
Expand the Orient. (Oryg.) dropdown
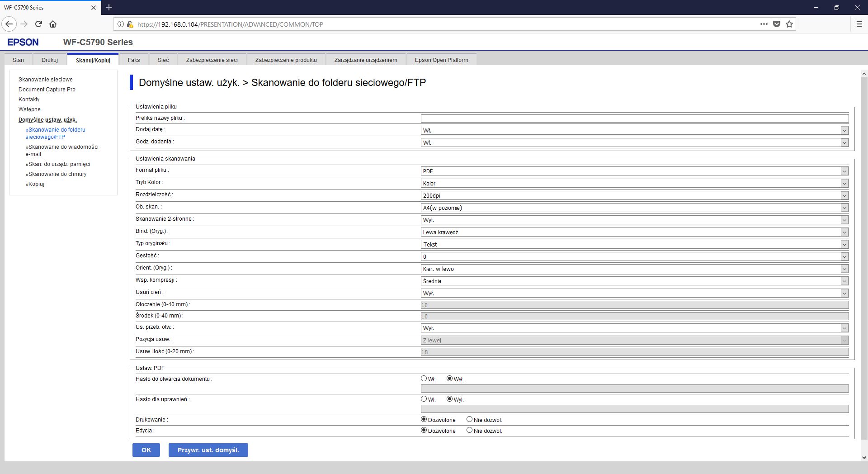635,269
